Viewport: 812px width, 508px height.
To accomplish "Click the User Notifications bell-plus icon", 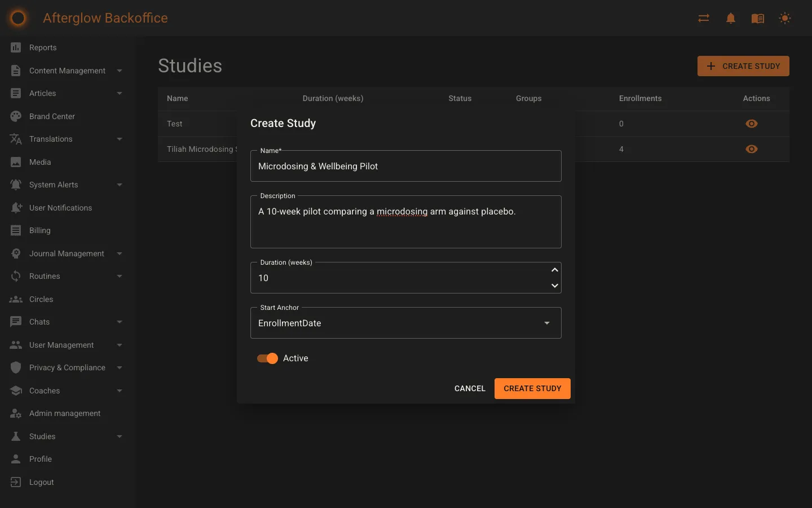I will click(x=16, y=208).
